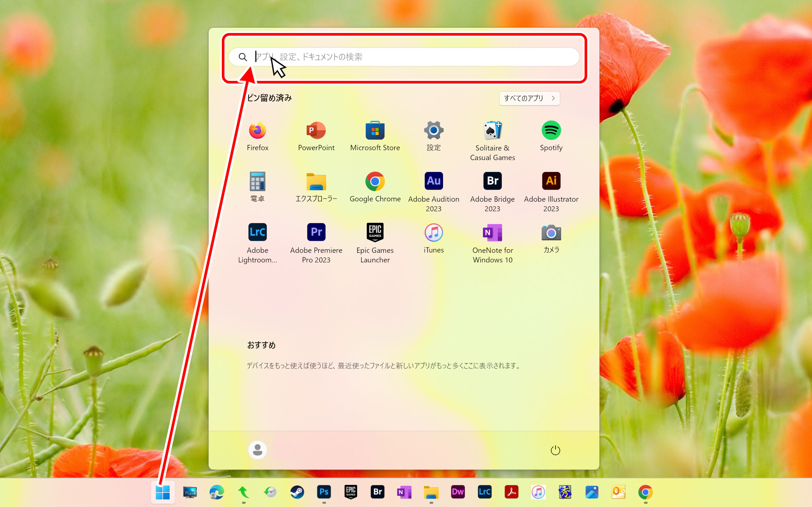Viewport: 812px width, 507px height.
Task: Launch OneNote for Windows 10 pinned app
Action: coord(492,243)
